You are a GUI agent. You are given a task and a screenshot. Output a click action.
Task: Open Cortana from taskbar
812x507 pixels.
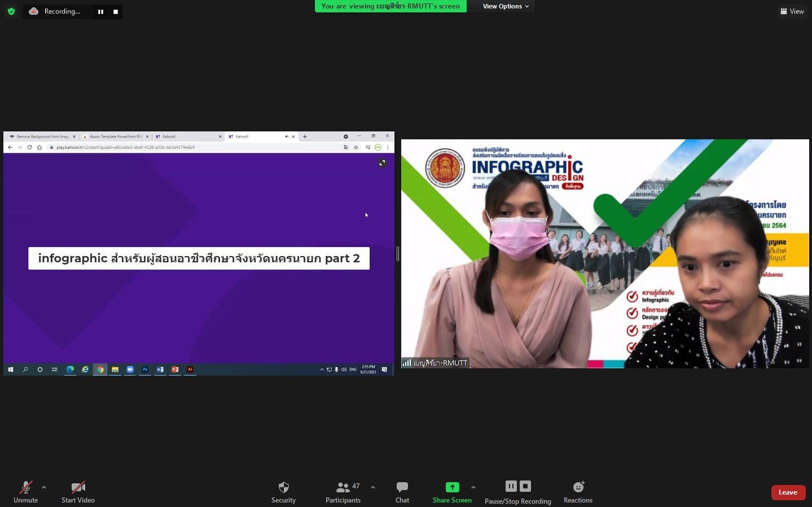click(x=40, y=369)
